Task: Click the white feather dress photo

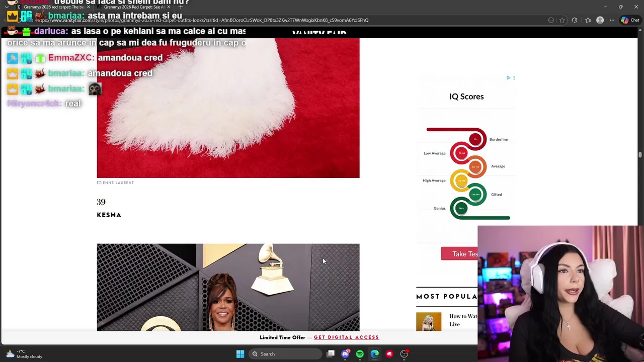Action: 228,108
